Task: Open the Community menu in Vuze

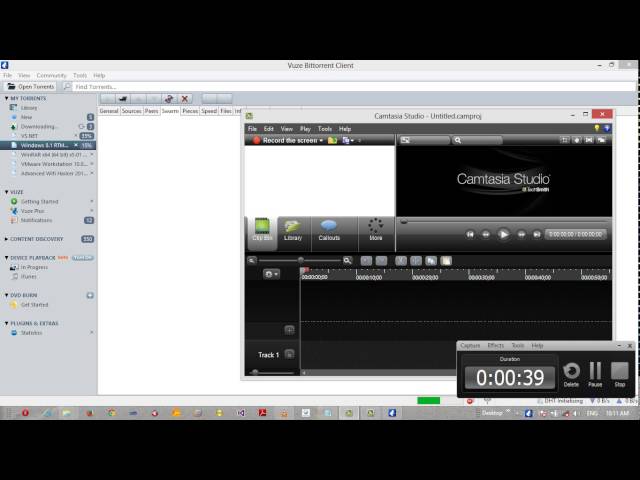Action: tap(51, 76)
